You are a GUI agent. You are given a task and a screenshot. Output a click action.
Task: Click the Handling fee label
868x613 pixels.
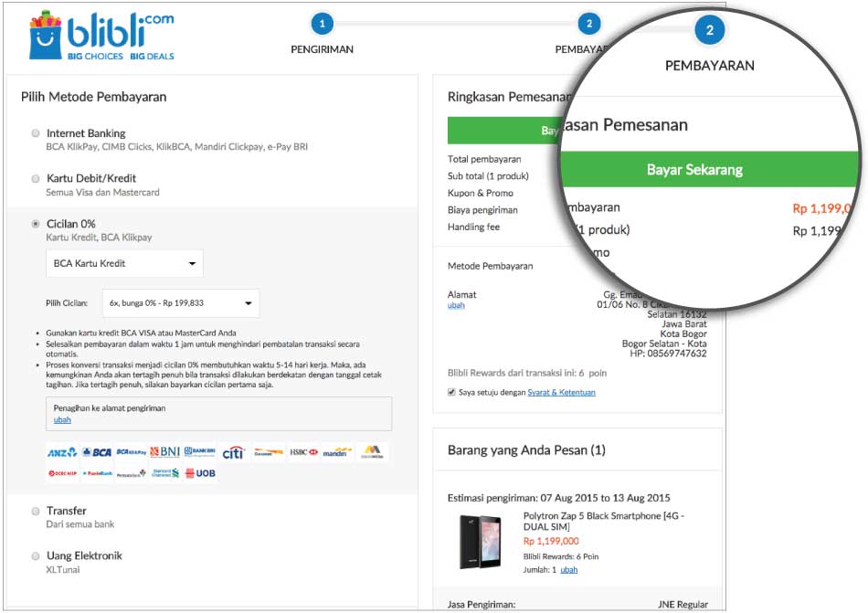click(473, 227)
